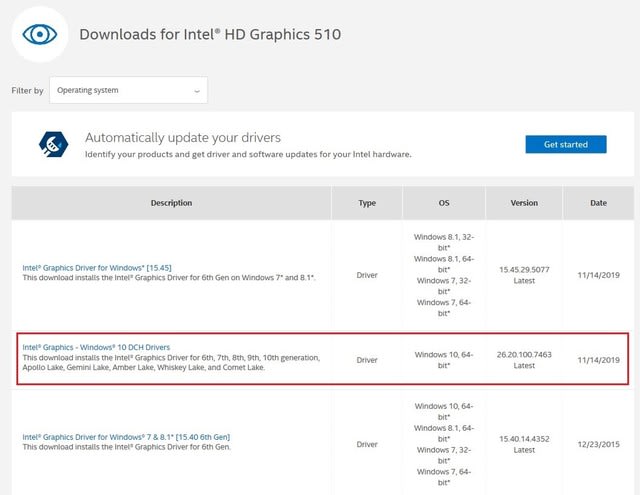Select version text 15.45.29.5077
The image size is (640, 495).
(524, 270)
